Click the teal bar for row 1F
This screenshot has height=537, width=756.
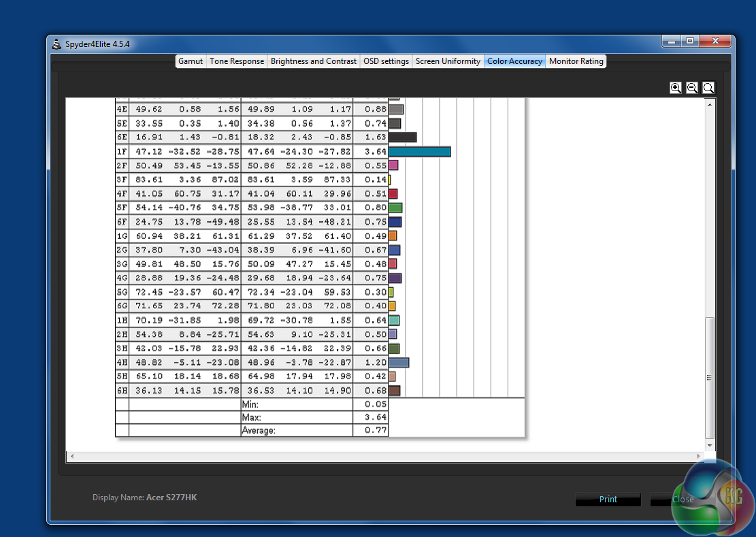[x=419, y=152]
